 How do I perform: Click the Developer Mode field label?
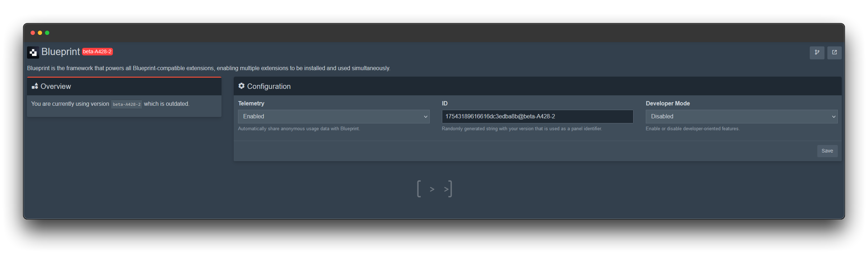click(x=668, y=104)
